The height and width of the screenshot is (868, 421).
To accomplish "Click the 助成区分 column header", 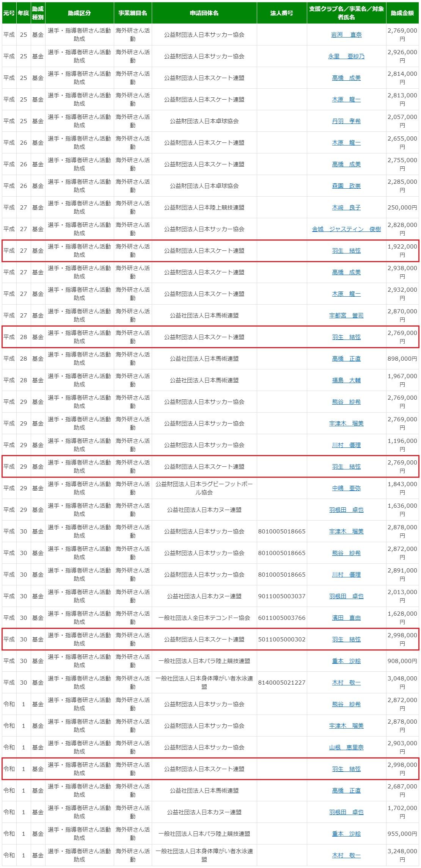I will click(79, 13).
